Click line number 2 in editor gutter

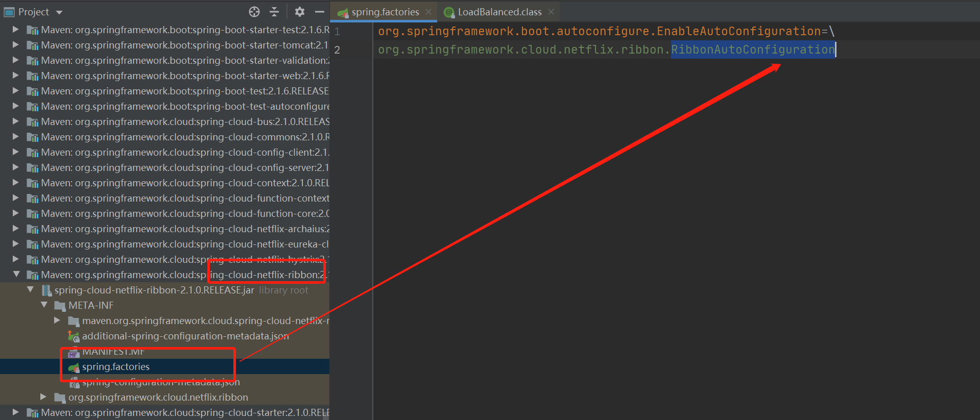click(x=337, y=50)
